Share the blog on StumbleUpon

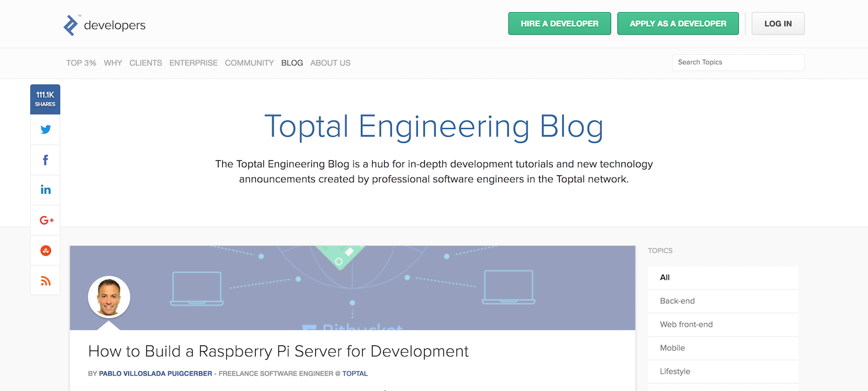pyautogui.click(x=45, y=250)
